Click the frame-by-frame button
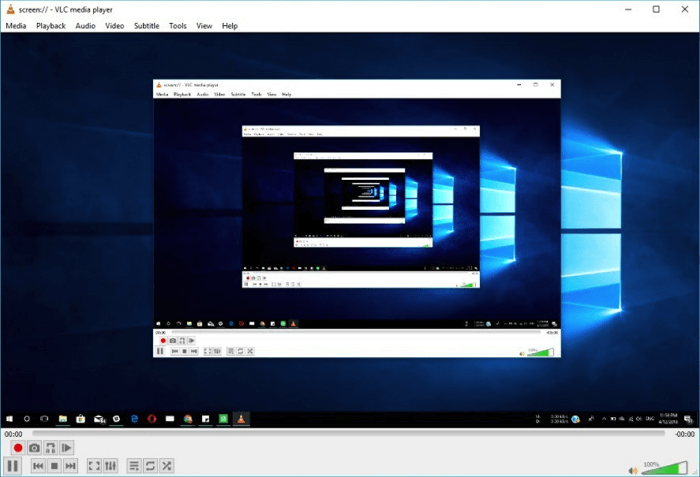The height and width of the screenshot is (477, 700). [x=67, y=448]
